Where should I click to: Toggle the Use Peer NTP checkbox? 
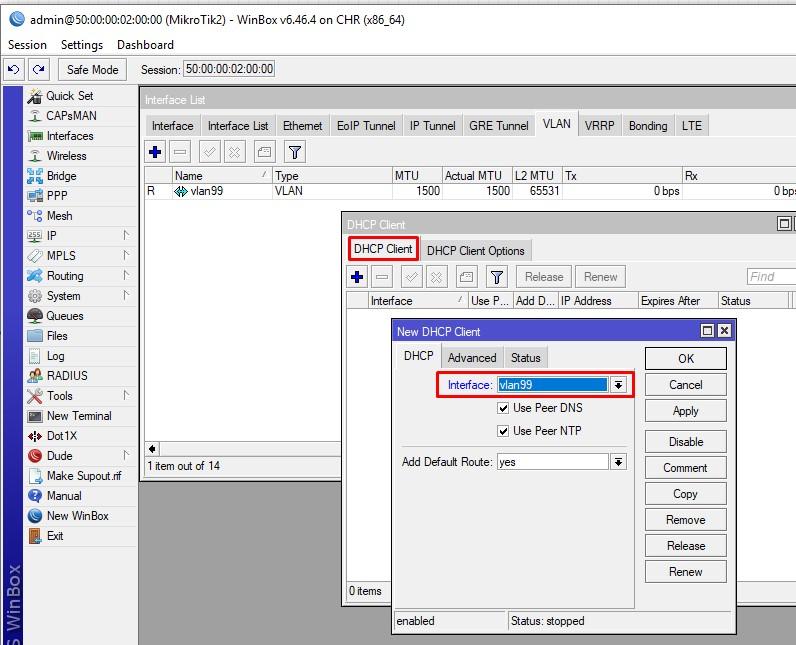[503, 431]
